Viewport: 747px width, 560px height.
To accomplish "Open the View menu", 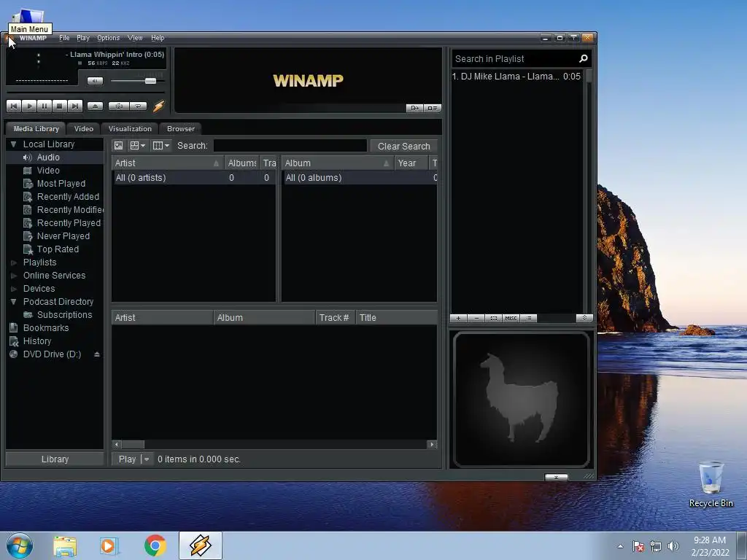I will 135,38.
